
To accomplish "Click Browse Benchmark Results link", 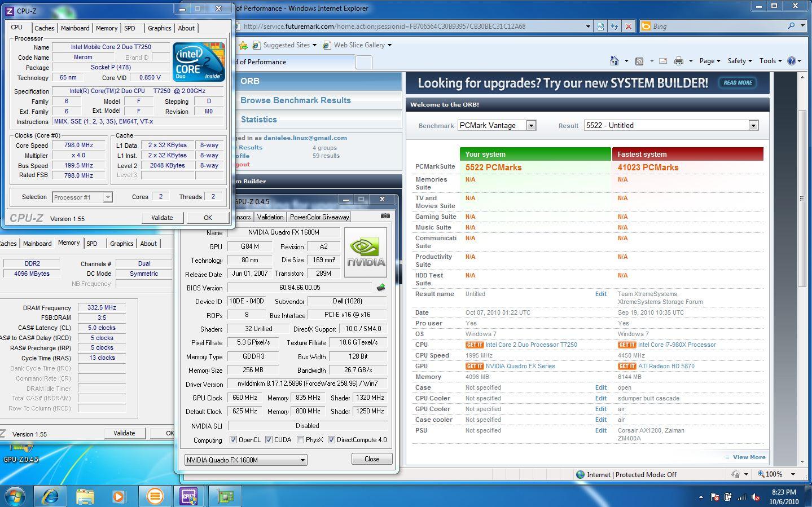I will 296,100.
